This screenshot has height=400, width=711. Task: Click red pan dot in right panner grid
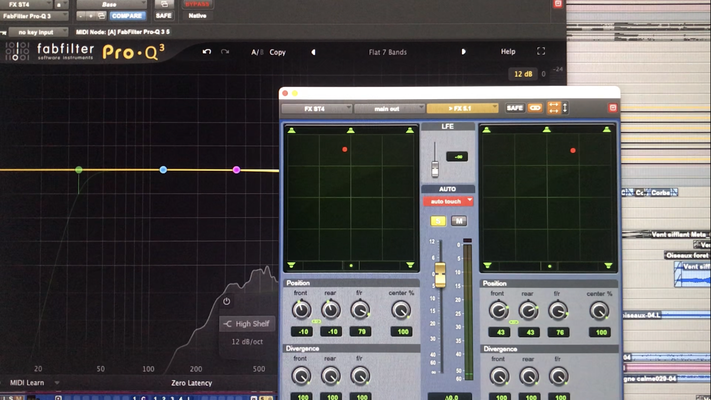tap(573, 150)
